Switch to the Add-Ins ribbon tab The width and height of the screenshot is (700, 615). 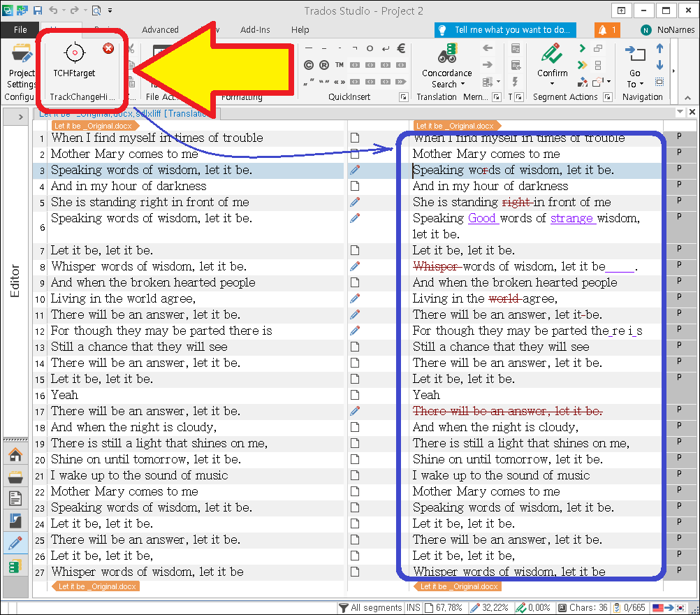[x=255, y=29]
